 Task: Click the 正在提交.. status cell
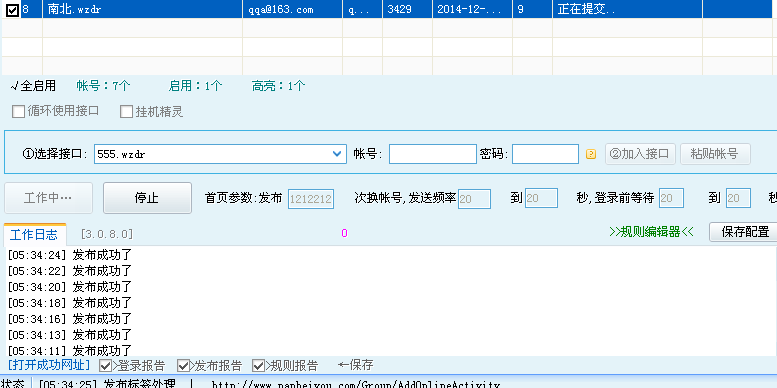(x=627, y=9)
